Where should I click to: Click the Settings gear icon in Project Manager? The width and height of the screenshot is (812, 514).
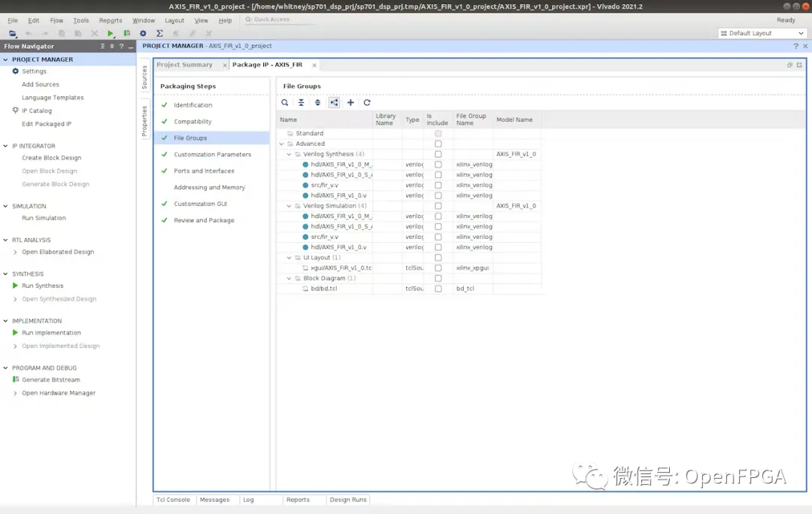16,71
